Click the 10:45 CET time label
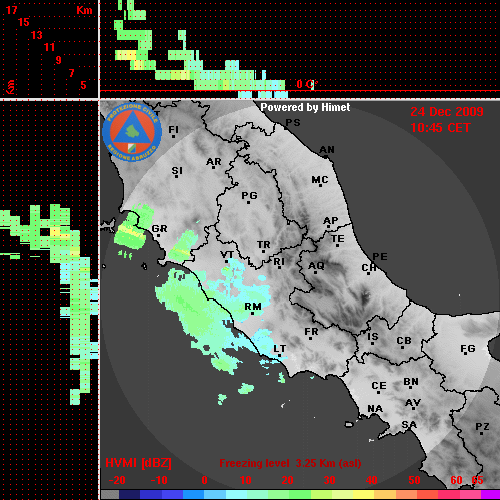This screenshot has height=500, width=500. 440,128
